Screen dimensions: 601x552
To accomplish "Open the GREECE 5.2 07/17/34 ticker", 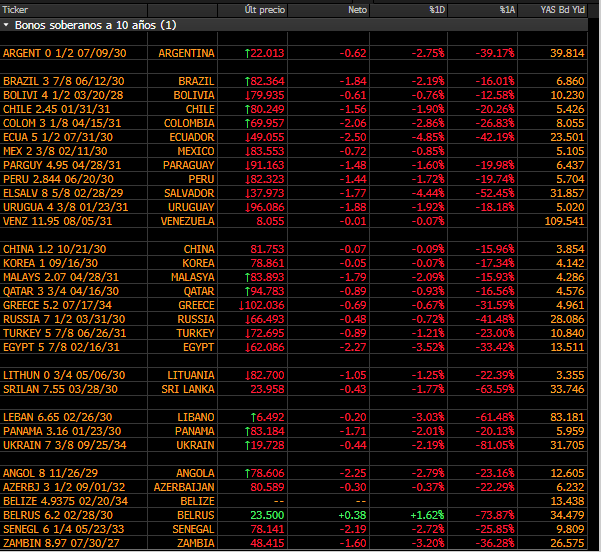I will (x=57, y=305).
